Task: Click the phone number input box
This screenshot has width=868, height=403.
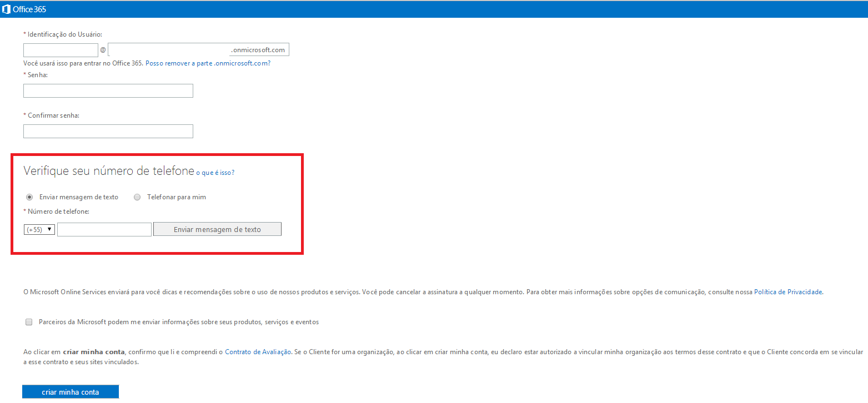Action: click(x=104, y=229)
